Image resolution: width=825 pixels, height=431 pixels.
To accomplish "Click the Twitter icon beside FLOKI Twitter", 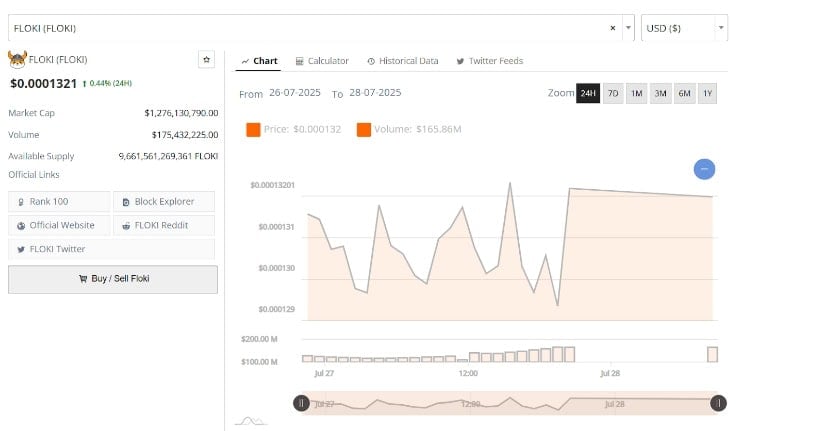I will coord(21,249).
